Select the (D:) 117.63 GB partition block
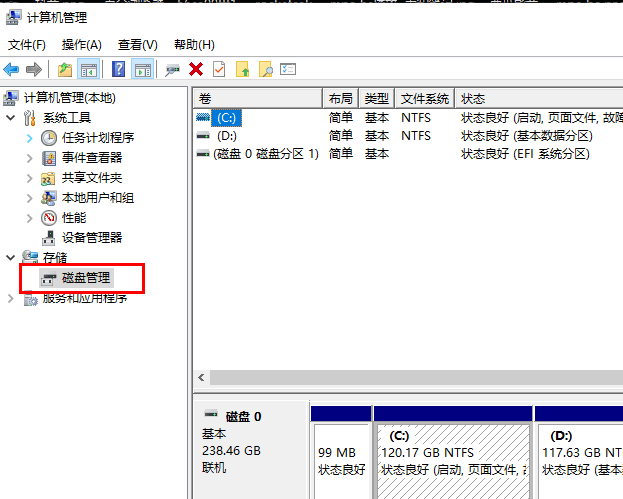Image resolution: width=623 pixels, height=499 pixels. (579, 452)
